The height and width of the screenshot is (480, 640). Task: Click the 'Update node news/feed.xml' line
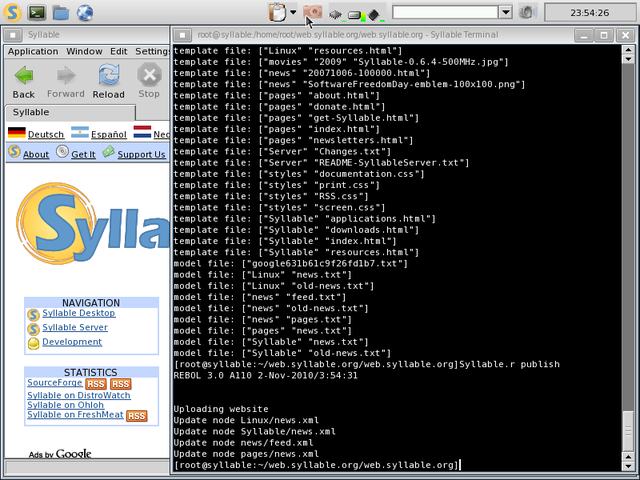coord(243,442)
